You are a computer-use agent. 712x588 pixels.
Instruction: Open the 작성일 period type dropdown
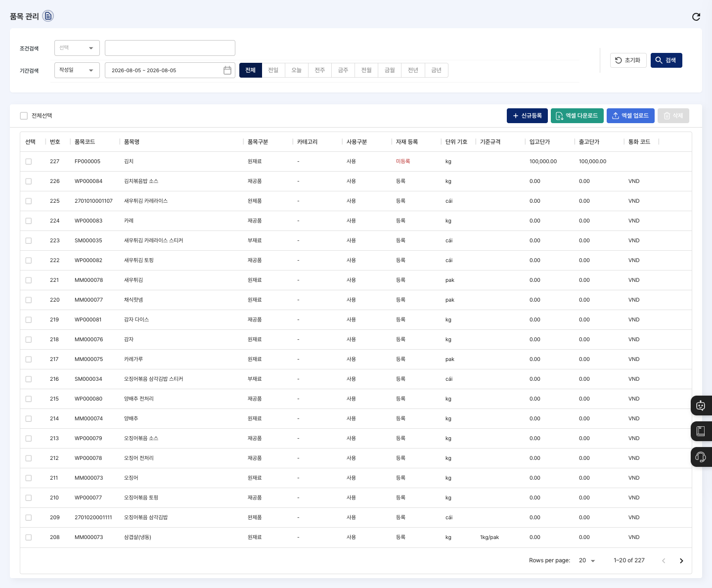click(77, 70)
